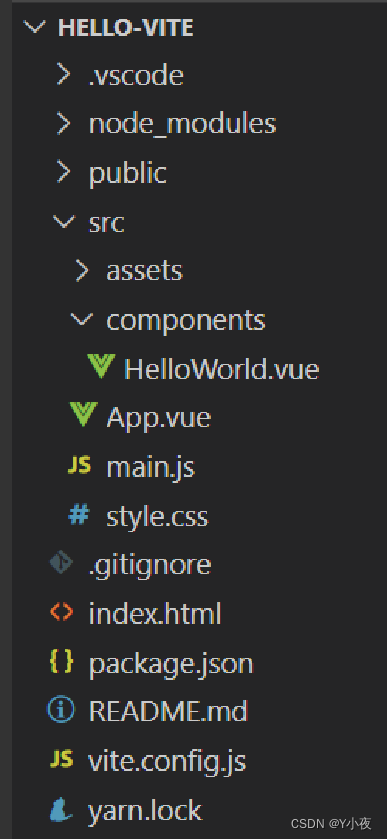Expand the .vscode folder chevron

pyautogui.click(x=63, y=75)
